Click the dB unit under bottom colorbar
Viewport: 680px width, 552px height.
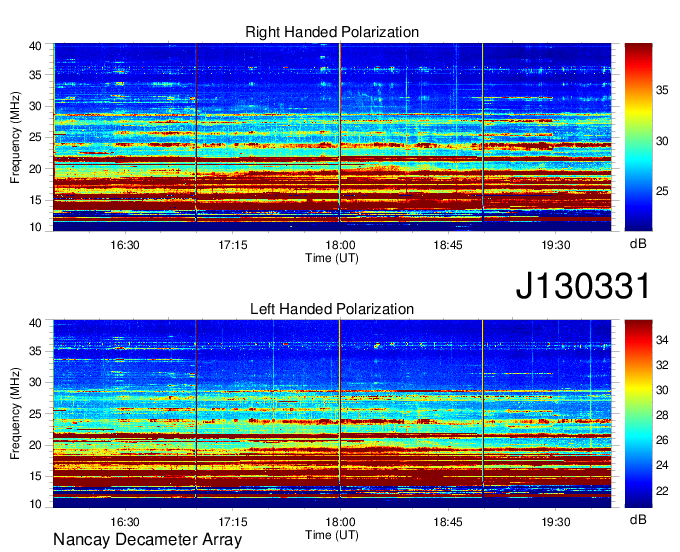pos(638,520)
